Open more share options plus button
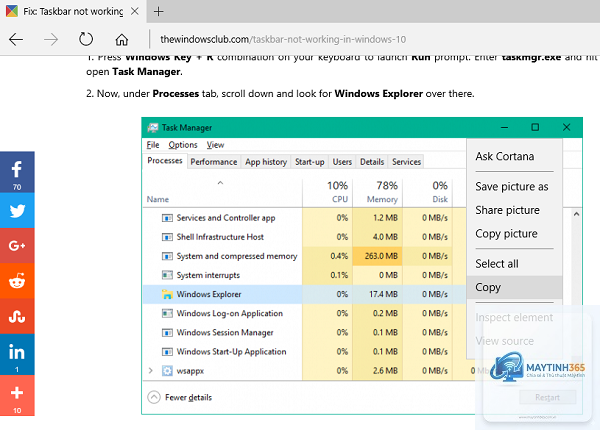Image resolution: width=600 pixels, height=430 pixels. (x=17, y=396)
